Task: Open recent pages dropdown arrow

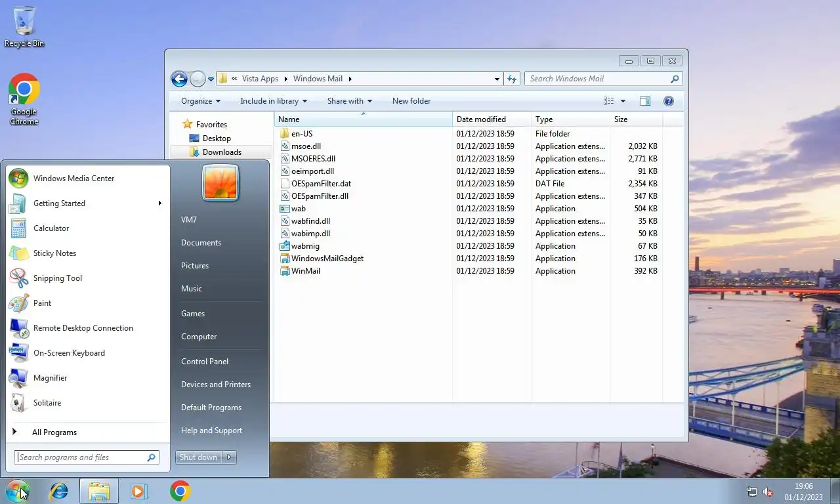Action: (211, 79)
